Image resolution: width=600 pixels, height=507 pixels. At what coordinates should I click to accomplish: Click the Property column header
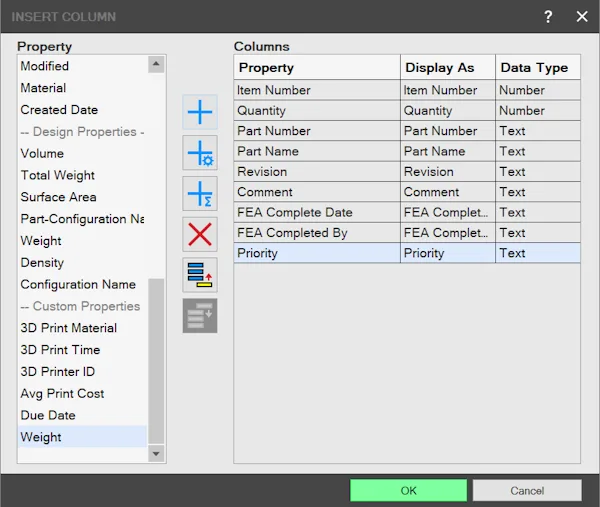coord(317,67)
